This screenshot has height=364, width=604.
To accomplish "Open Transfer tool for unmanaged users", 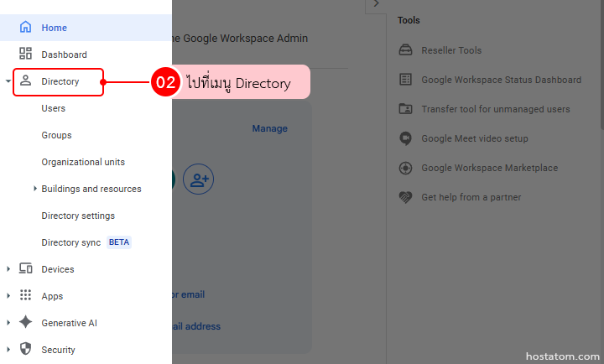I will (496, 109).
